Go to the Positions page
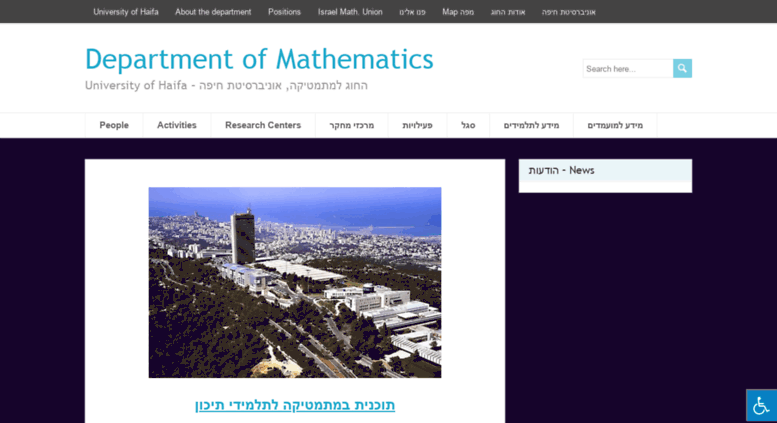 click(x=284, y=12)
